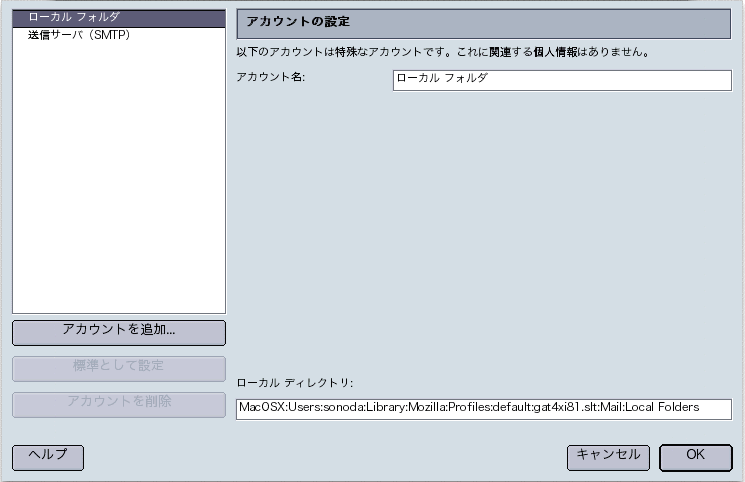
Task: Click the アカウントを追加... button
Action: 119,332
